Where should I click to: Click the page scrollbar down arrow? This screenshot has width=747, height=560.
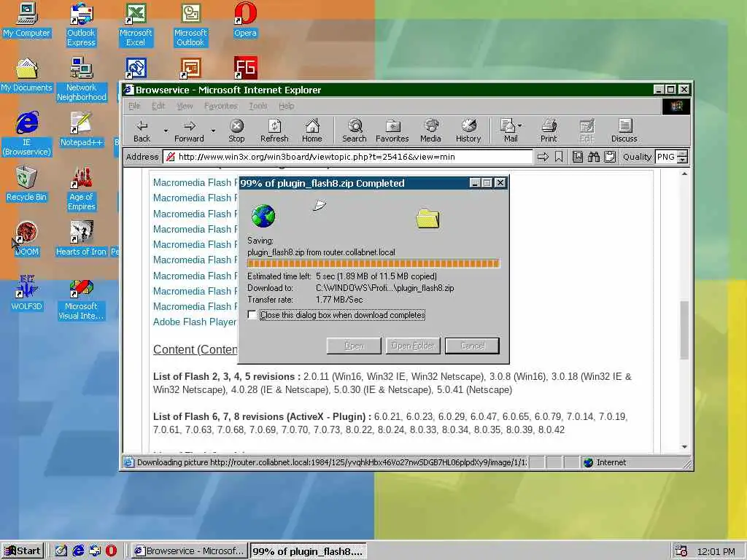click(x=684, y=447)
